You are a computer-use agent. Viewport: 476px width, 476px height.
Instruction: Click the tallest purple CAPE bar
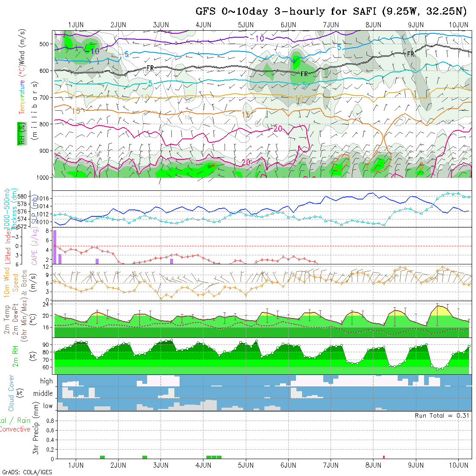point(55,247)
